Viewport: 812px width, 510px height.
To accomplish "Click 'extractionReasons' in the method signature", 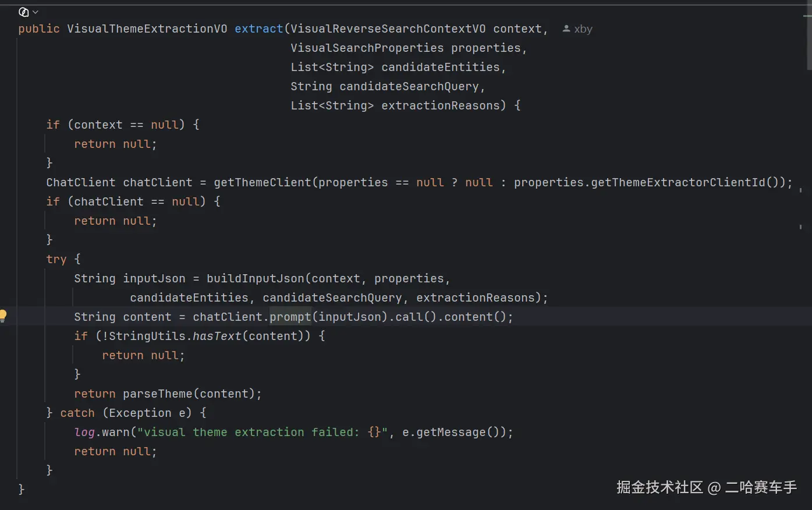I will coord(441,105).
